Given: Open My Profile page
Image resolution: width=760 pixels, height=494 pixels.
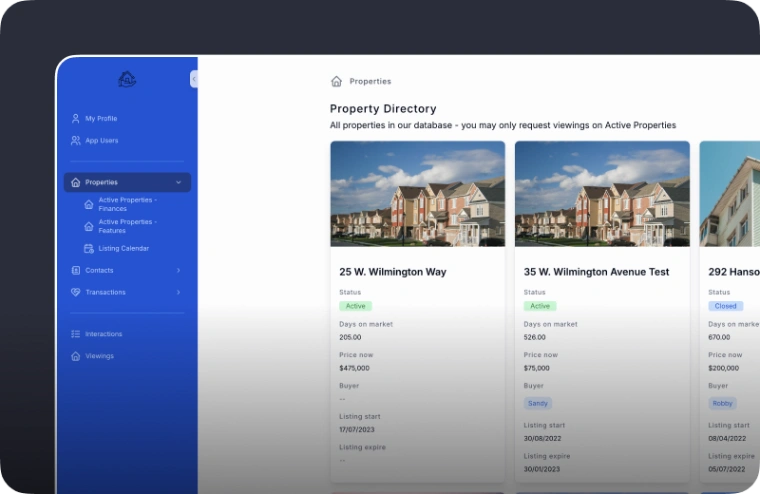Looking at the screenshot, I should coord(101,118).
